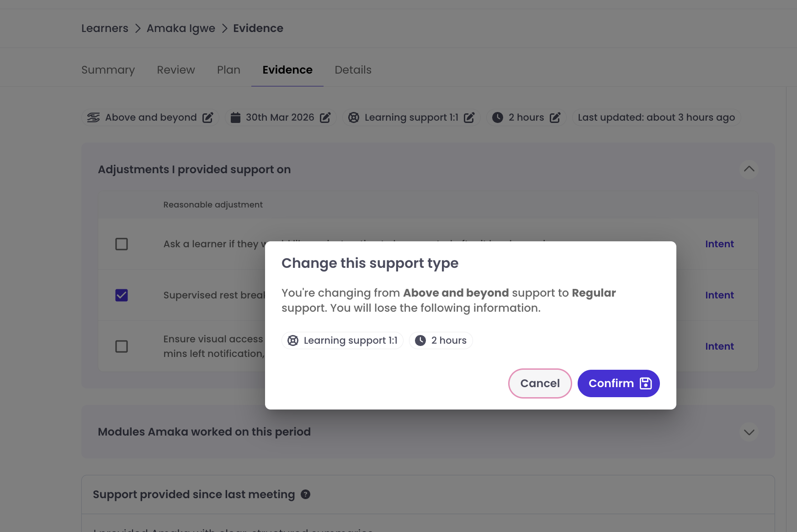
Task: Click edit pencil beside 30th Mar 2026
Action: pyautogui.click(x=325, y=117)
